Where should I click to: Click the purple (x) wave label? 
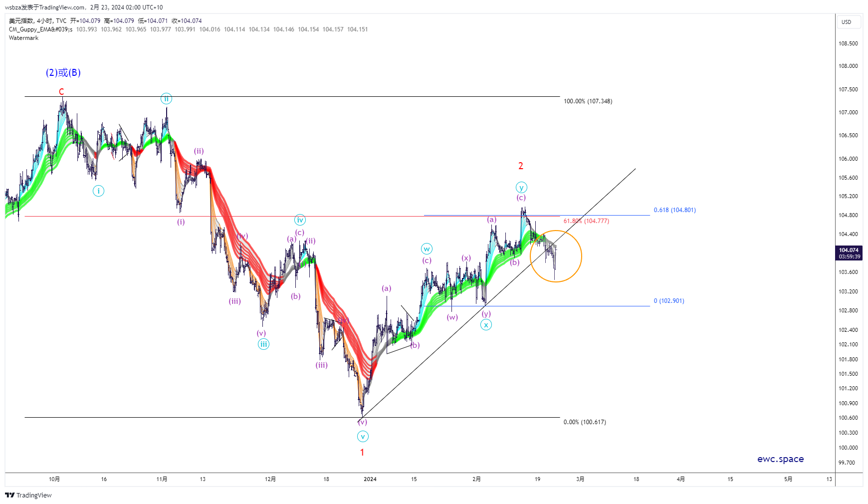click(466, 258)
